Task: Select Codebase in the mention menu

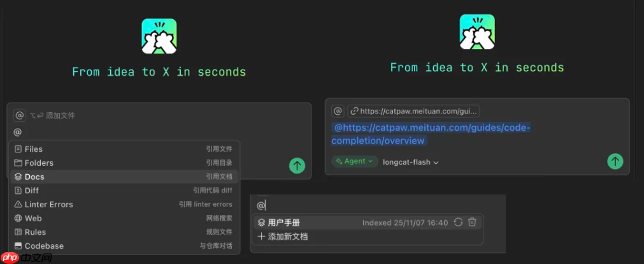Action: click(124, 246)
